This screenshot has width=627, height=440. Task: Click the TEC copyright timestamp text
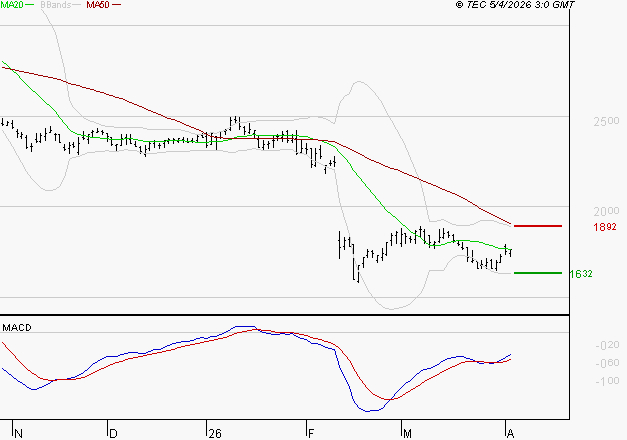click(x=515, y=5)
